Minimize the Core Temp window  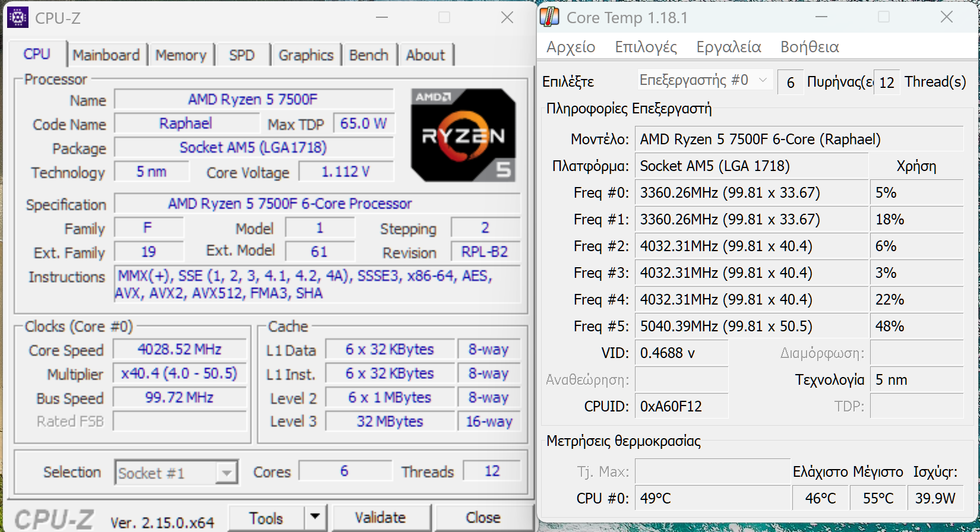coord(821,17)
